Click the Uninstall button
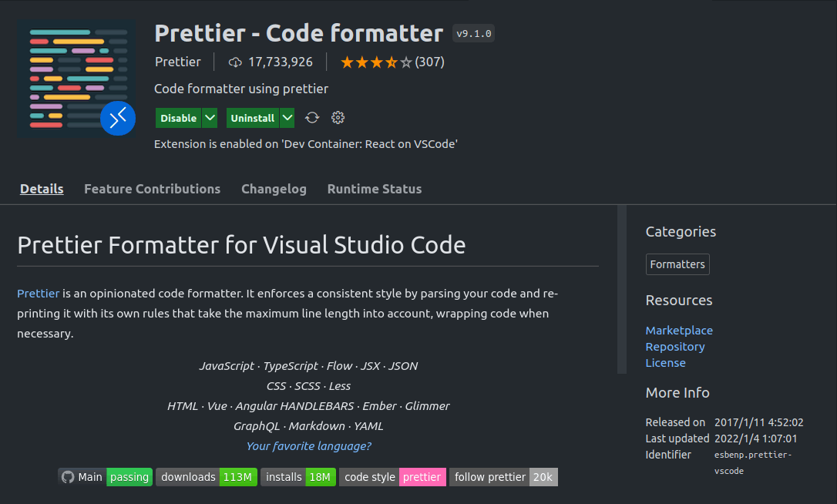This screenshot has width=837, height=504. [253, 118]
